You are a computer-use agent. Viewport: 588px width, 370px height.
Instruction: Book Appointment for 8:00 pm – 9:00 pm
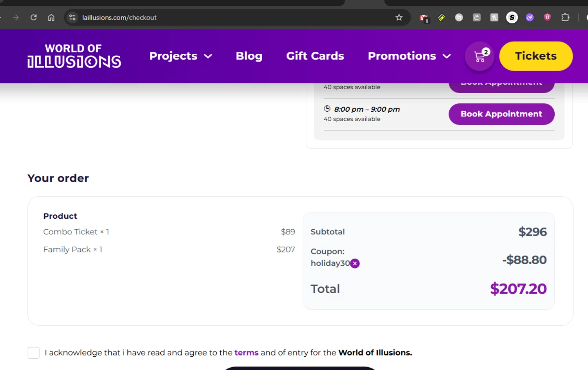[501, 114]
